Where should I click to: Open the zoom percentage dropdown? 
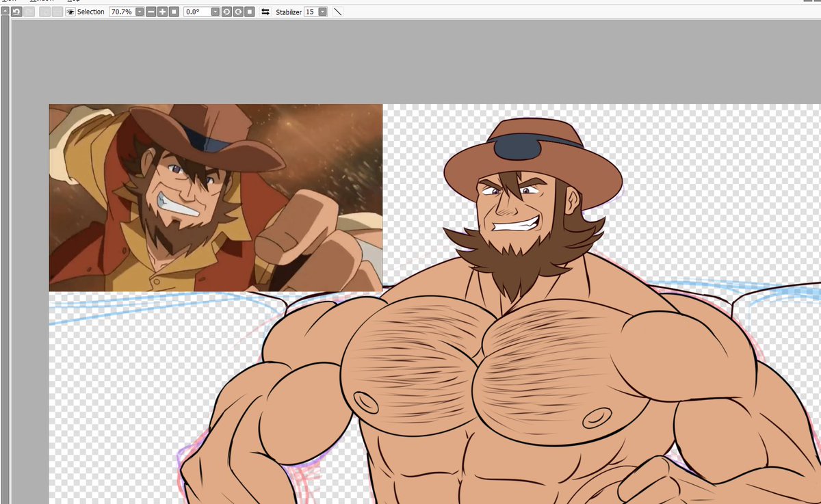point(140,12)
